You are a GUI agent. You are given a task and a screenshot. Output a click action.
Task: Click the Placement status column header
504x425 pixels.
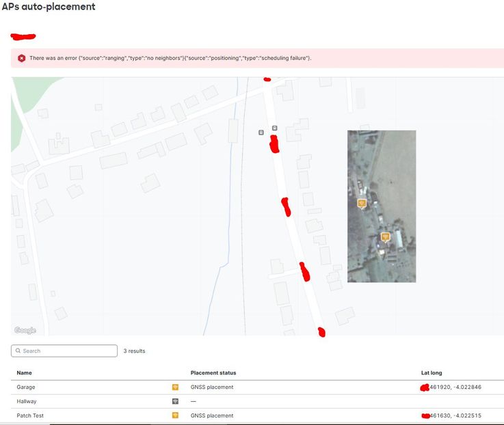pos(213,373)
